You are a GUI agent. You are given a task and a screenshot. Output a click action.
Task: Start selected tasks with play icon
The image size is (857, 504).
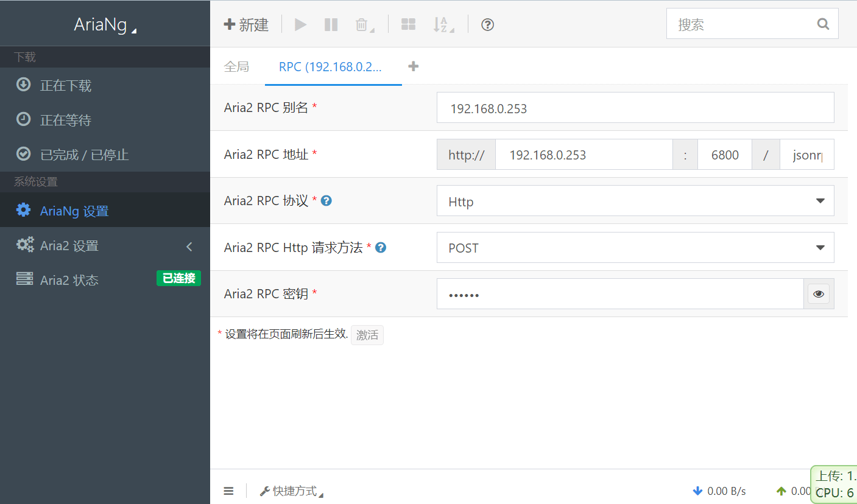pyautogui.click(x=300, y=24)
